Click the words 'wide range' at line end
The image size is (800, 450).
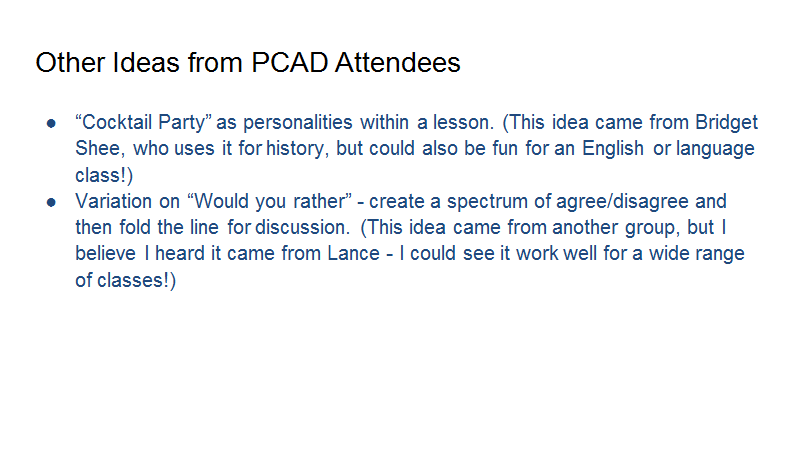point(696,254)
